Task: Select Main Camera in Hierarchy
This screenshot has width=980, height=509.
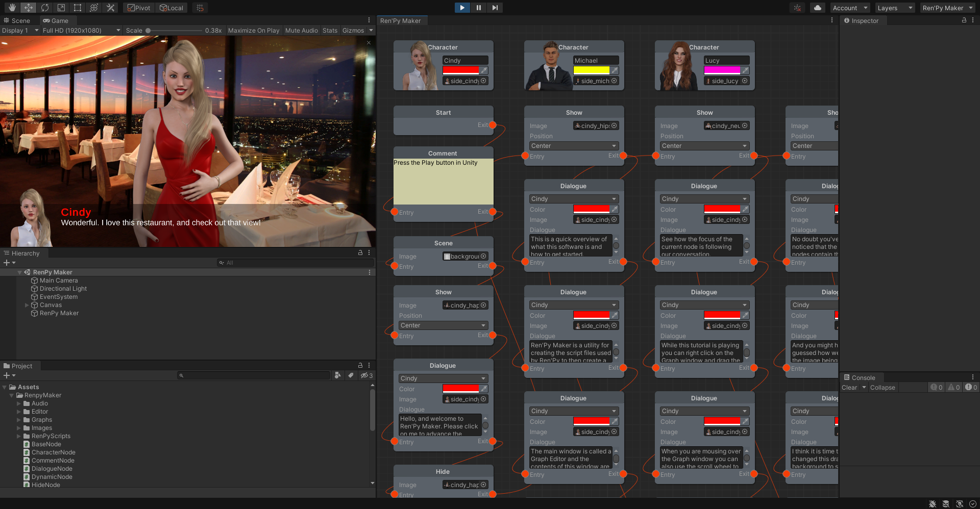Action: tap(59, 281)
